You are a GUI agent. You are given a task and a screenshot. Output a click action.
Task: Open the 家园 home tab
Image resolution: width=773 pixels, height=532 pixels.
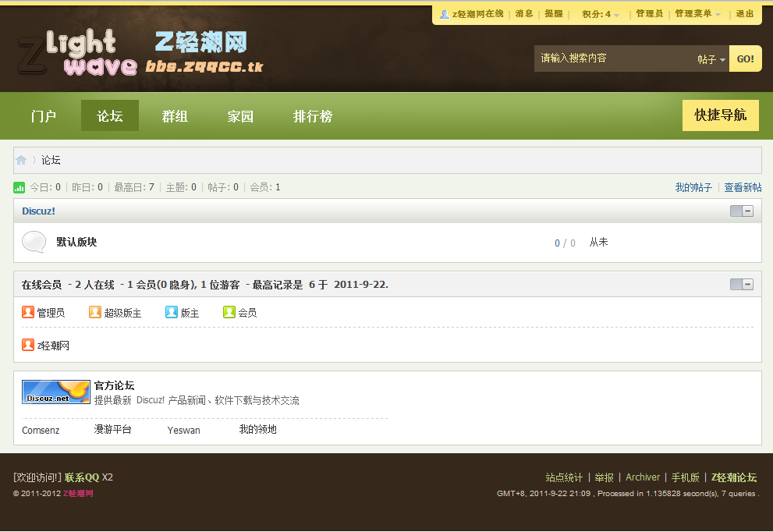coord(240,116)
